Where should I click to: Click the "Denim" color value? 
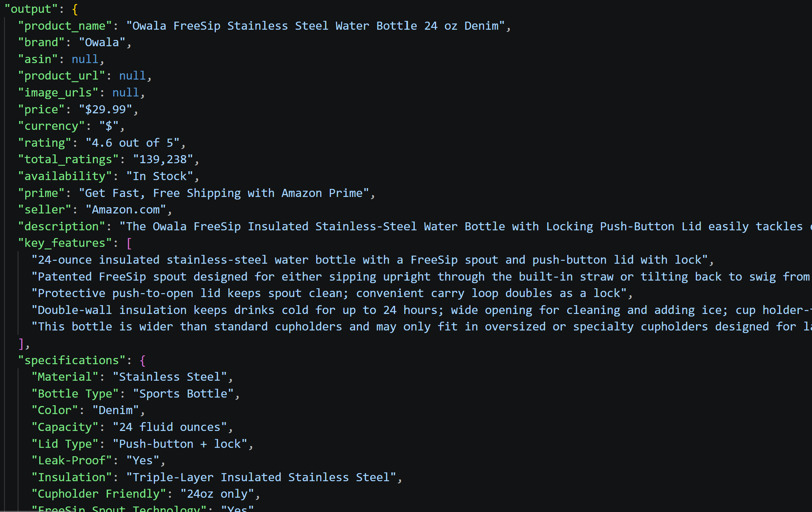(x=115, y=410)
